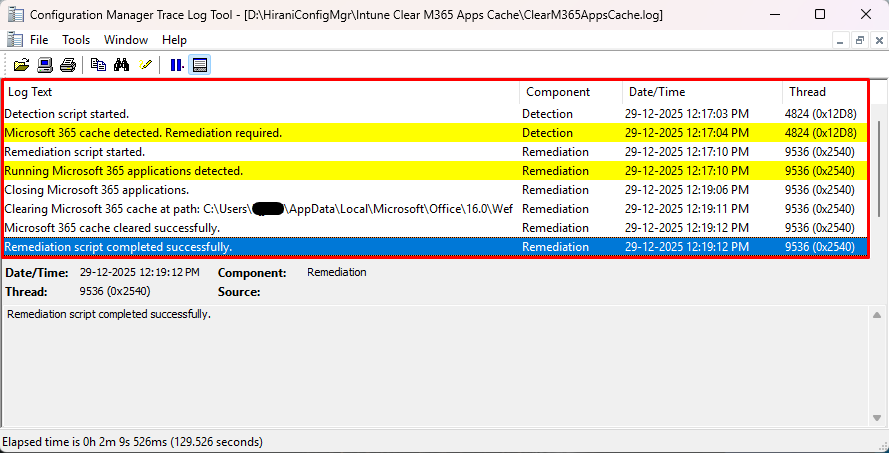
Task: Open the Tools menu
Action: 76,40
